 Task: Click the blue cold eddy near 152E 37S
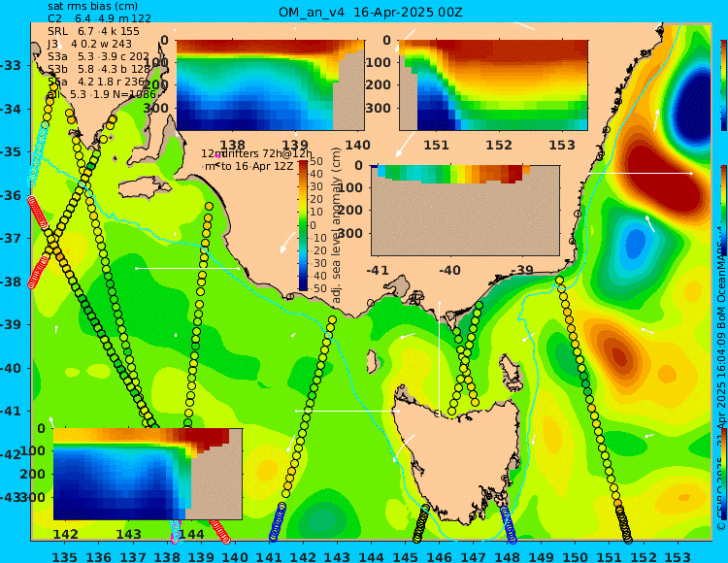[x=634, y=243]
